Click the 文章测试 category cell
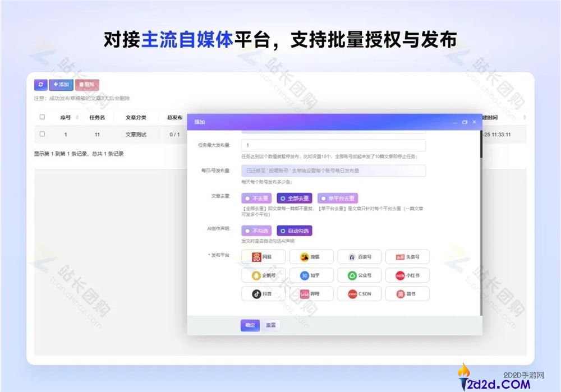 pyautogui.click(x=136, y=135)
